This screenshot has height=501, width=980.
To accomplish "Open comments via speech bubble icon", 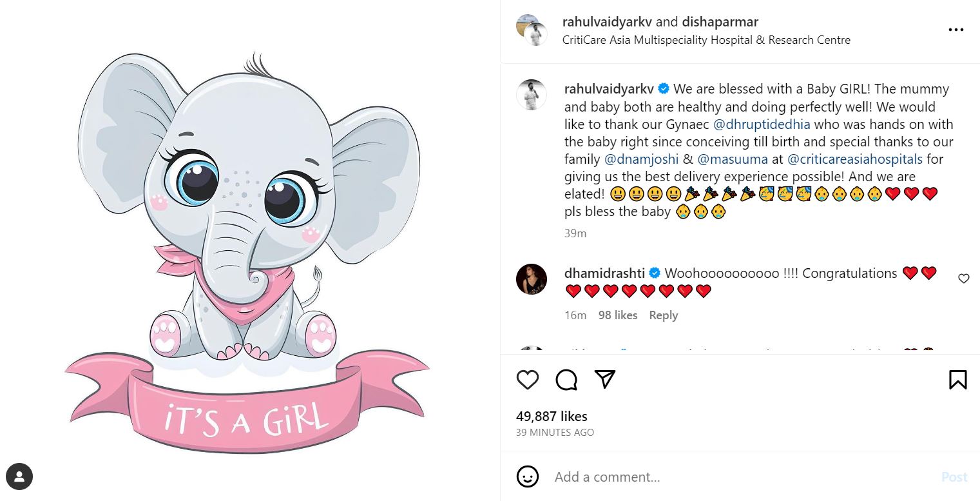I will [566, 380].
